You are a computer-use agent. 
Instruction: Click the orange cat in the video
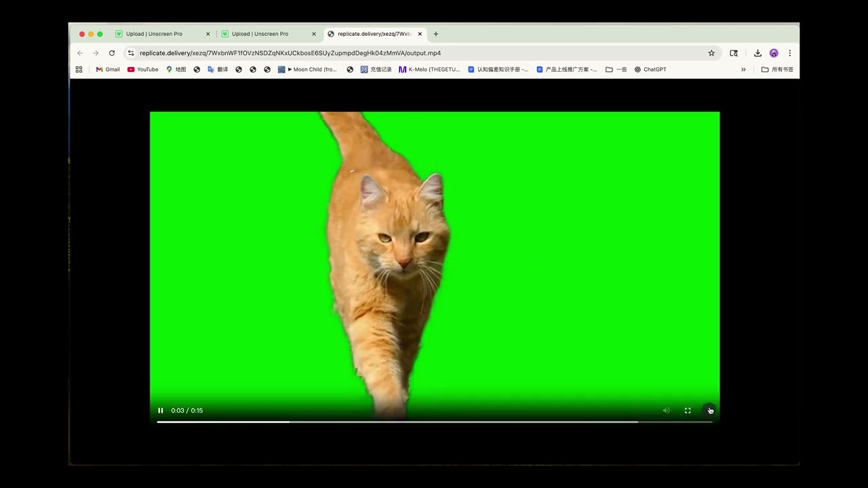[x=387, y=264]
